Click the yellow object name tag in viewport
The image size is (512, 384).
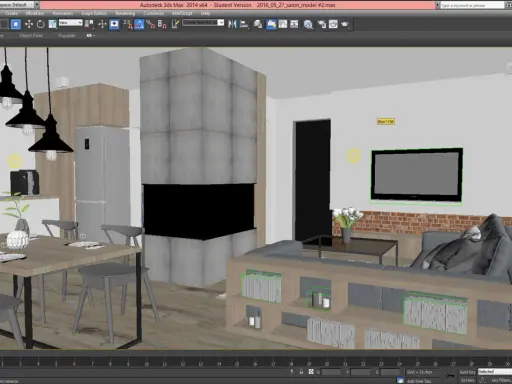tap(386, 122)
